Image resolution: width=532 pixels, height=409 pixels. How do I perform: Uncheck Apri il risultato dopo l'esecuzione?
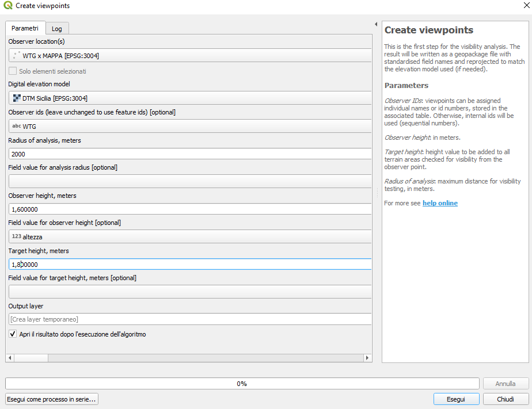[13, 334]
